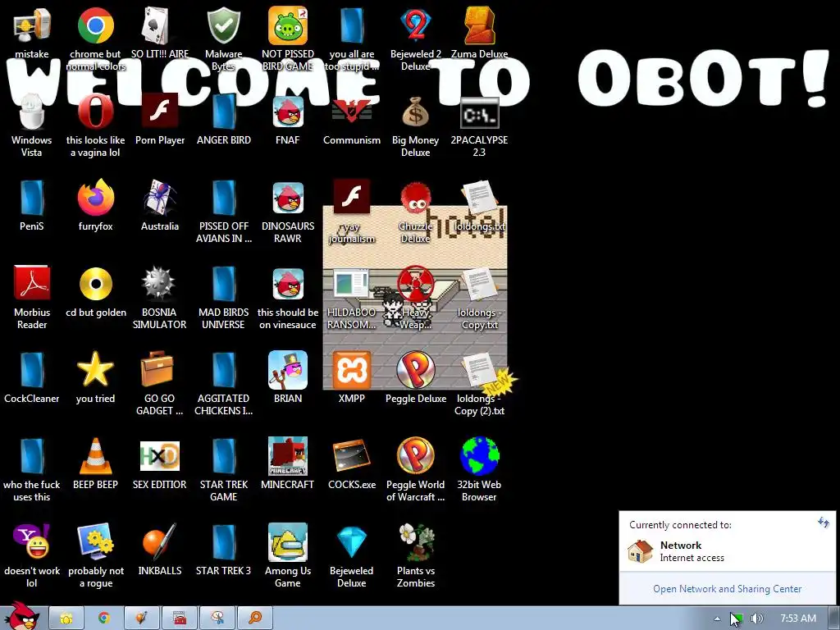The image size is (840, 630).
Task: Open HILDABOO RANSOM icon
Action: coord(351,283)
